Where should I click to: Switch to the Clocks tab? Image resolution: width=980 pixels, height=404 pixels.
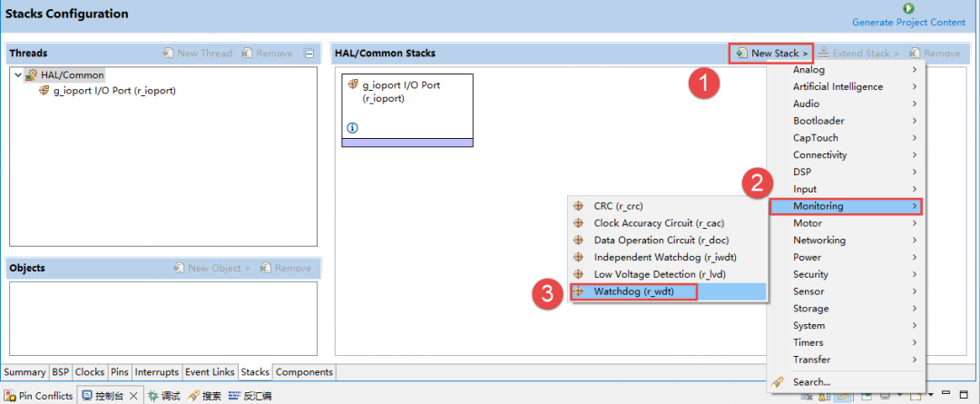point(90,372)
